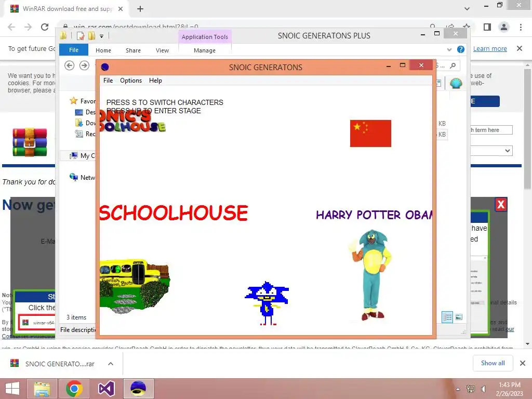This screenshot has width=532, height=399.
Task: Expand options for SNOIC GENERATO rar download
Action: pos(111,364)
